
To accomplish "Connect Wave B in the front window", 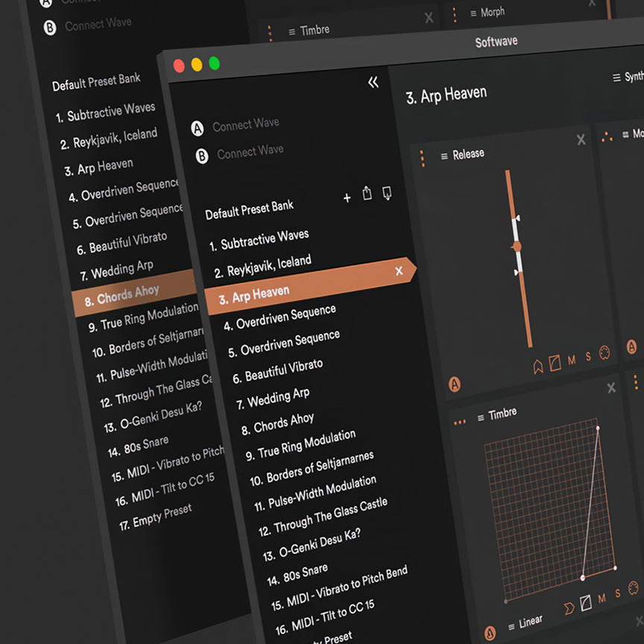I will click(250, 152).
